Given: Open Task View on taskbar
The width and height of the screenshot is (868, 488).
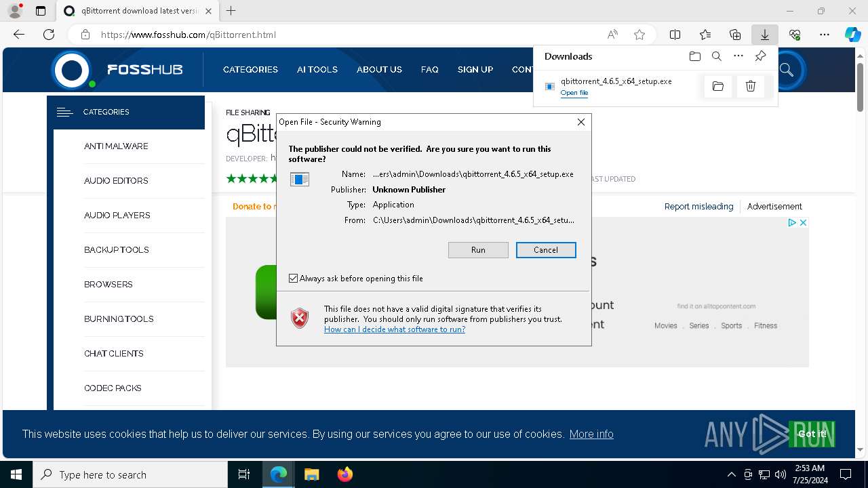Looking at the screenshot, I should click(x=244, y=474).
